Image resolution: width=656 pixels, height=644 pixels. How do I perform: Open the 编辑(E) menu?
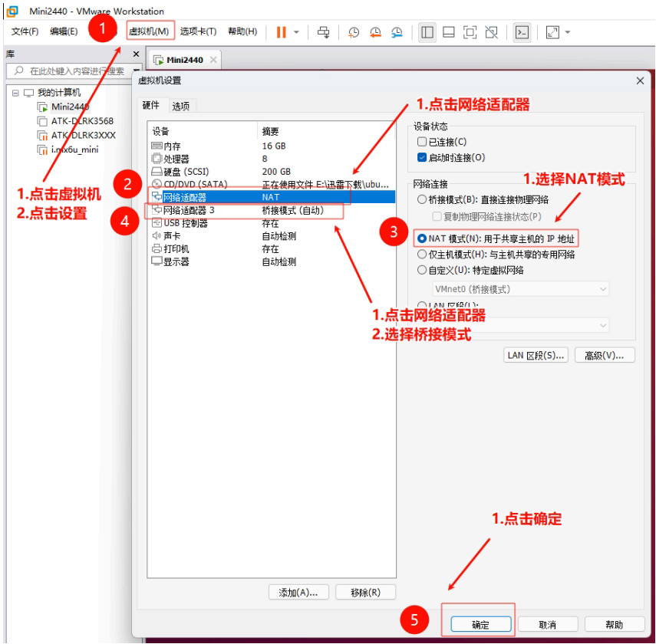pos(64,31)
